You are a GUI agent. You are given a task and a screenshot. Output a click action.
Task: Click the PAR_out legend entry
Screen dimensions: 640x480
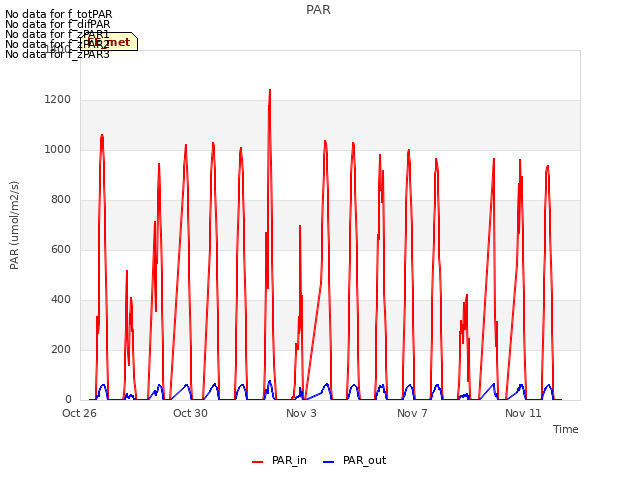point(354,460)
